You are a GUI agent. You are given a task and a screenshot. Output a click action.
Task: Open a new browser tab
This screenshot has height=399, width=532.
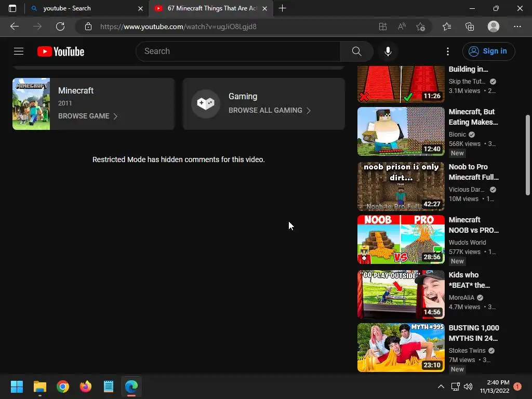tap(282, 8)
